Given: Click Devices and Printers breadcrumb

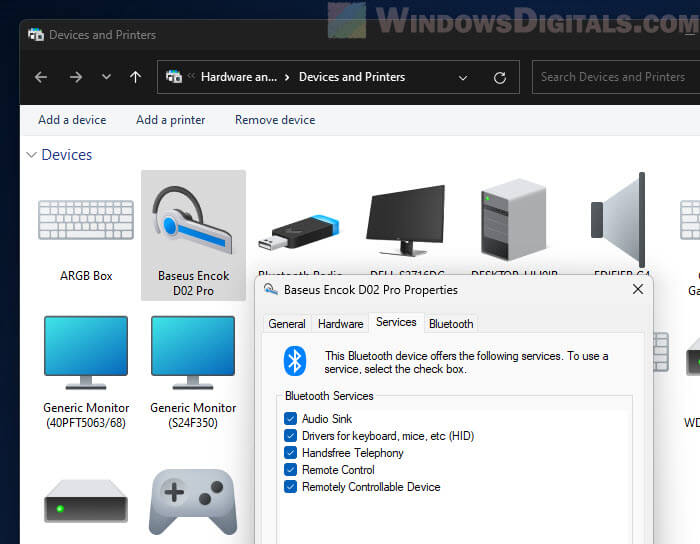Looking at the screenshot, I should [352, 77].
